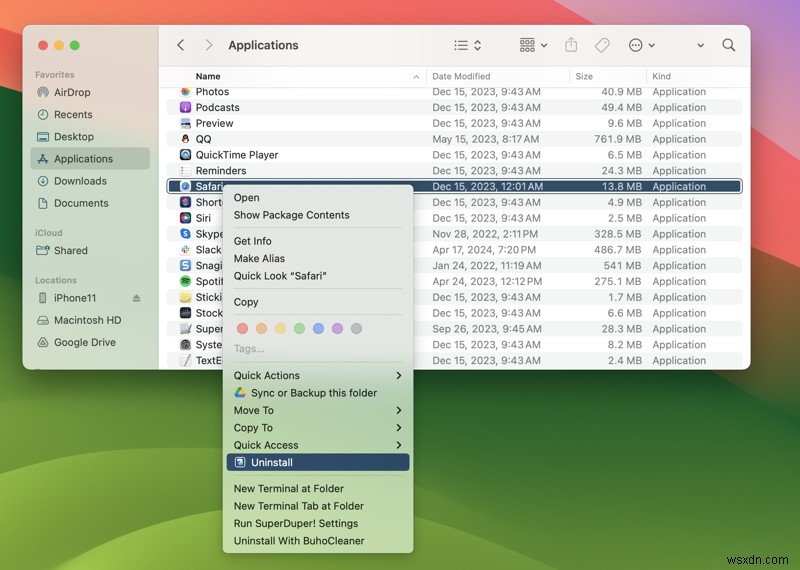Image resolution: width=800 pixels, height=570 pixels.
Task: Open the Action ellipsis menu
Action: [x=641, y=45]
